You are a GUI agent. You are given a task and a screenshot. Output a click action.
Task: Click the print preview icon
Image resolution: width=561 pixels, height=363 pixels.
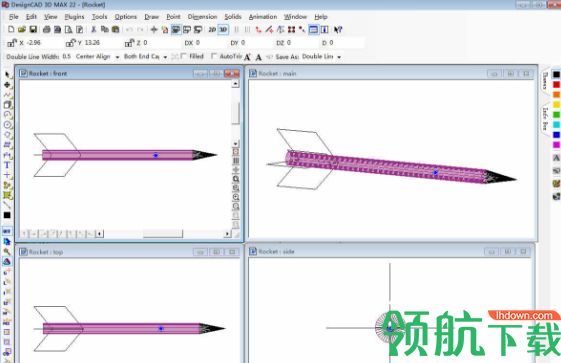tap(68, 30)
